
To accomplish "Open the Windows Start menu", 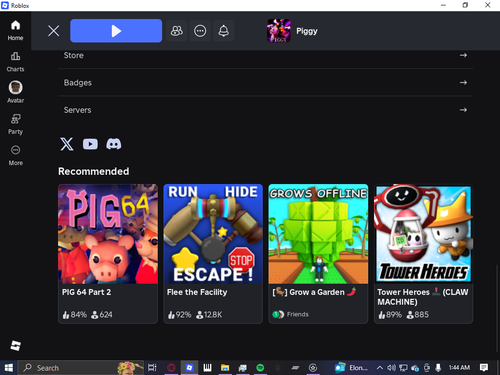I will click(x=9, y=368).
